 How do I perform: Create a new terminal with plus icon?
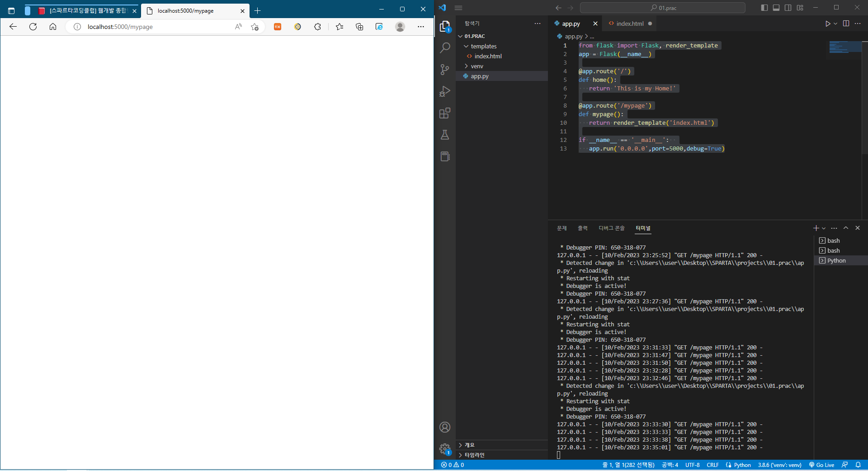pyautogui.click(x=816, y=228)
